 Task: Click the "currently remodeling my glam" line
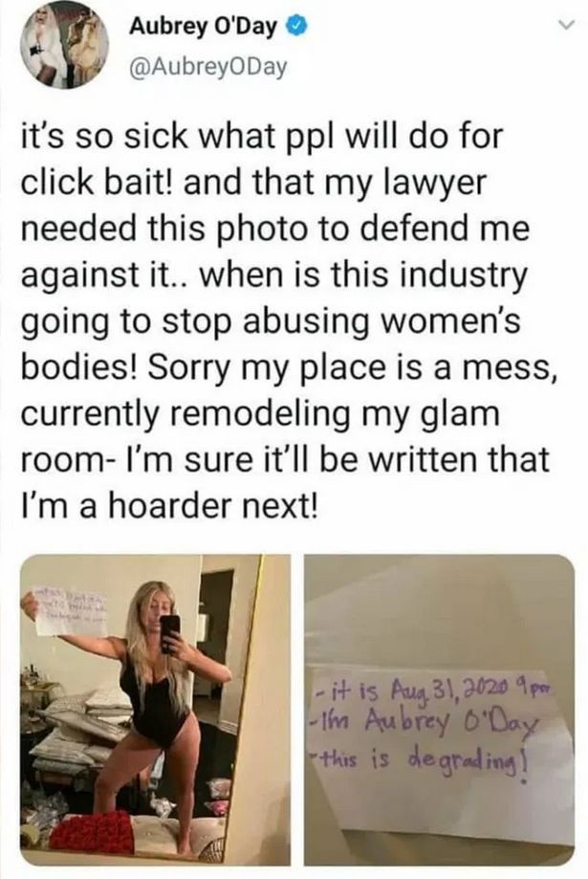259,414
